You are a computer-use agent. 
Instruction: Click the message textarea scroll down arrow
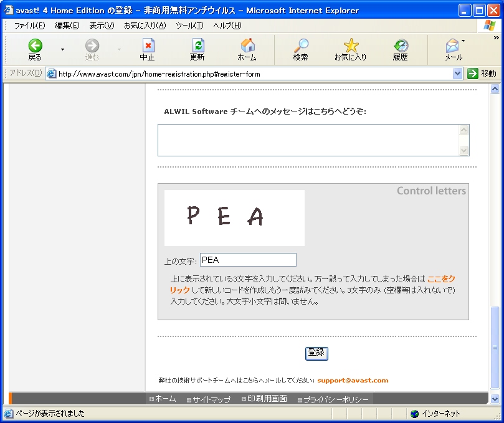[x=464, y=150]
